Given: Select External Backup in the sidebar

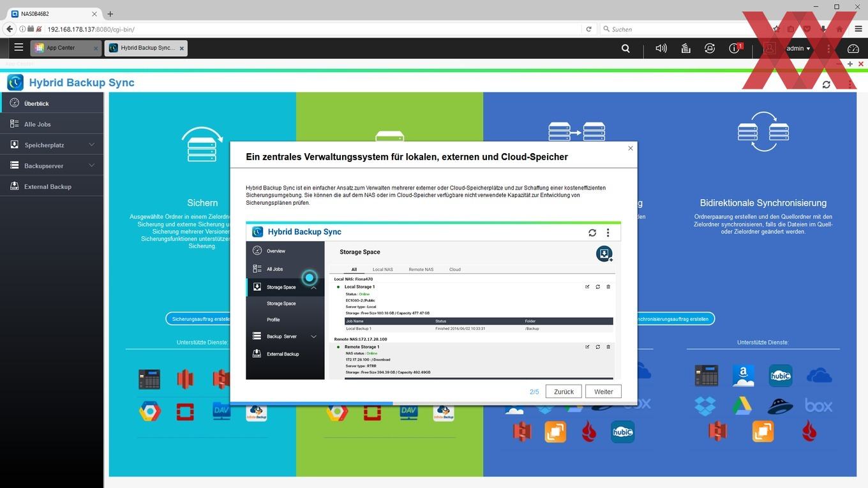Looking at the screenshot, I should pos(52,187).
